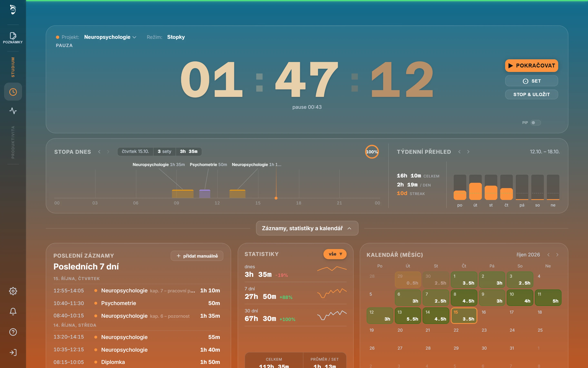
Task: Toggle the PiP switch
Action: 536,123
